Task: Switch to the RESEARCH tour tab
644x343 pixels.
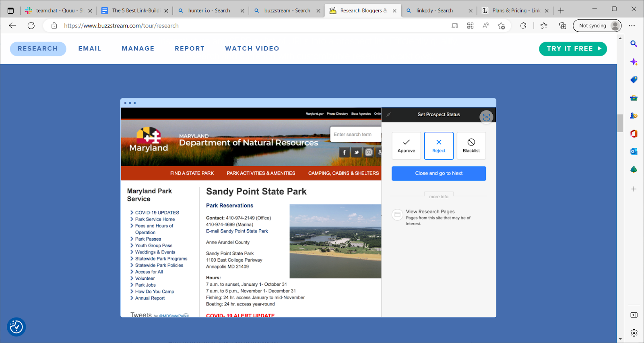Action: click(38, 49)
